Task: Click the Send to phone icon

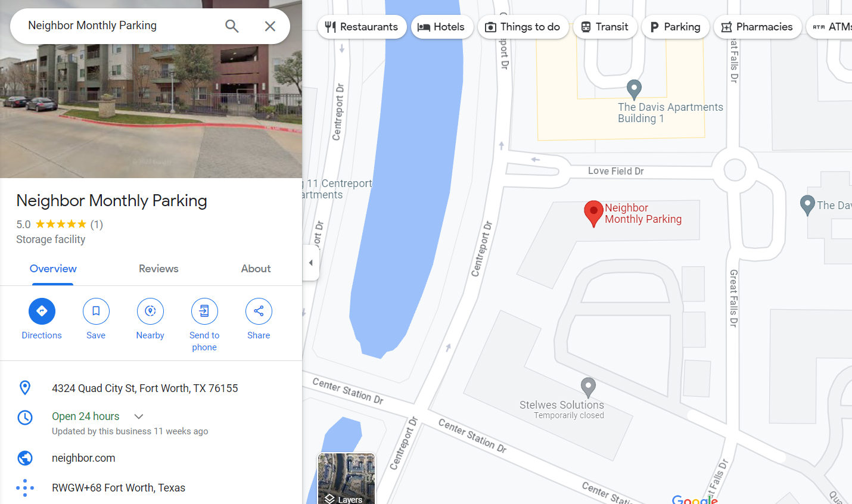Action: click(204, 311)
